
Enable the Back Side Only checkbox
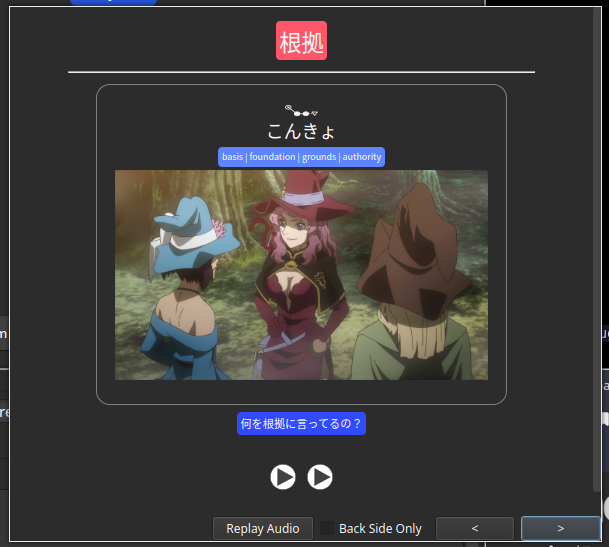(327, 528)
